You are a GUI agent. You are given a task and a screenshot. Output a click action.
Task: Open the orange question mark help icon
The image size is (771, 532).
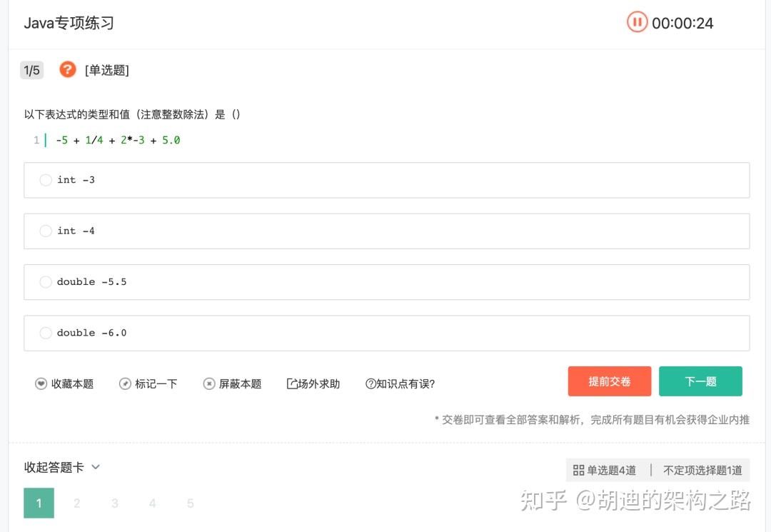click(x=67, y=69)
